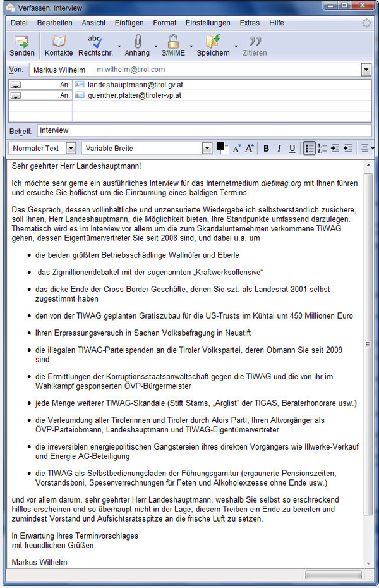Open the Datei menu
Image resolution: width=379 pixels, height=588 pixels.
[x=19, y=23]
